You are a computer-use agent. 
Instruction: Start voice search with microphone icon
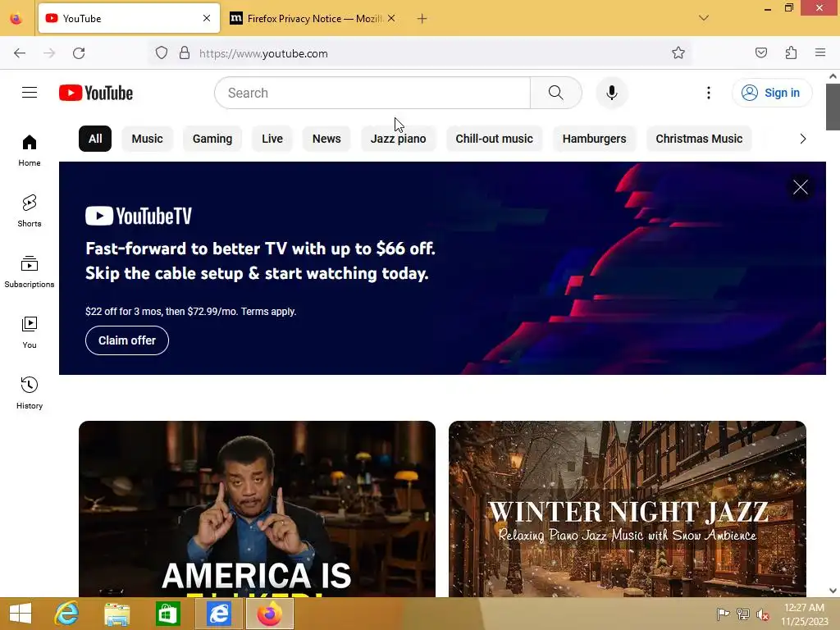point(611,93)
